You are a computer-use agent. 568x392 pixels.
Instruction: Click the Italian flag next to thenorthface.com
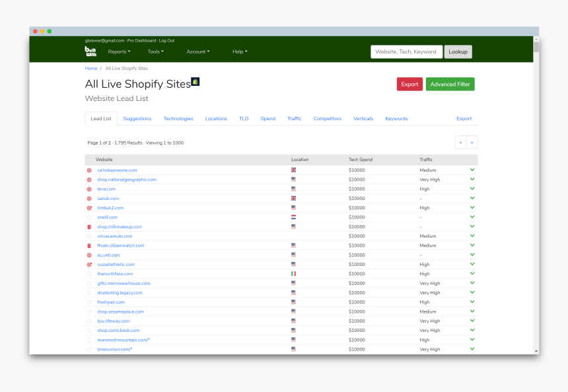tap(293, 273)
